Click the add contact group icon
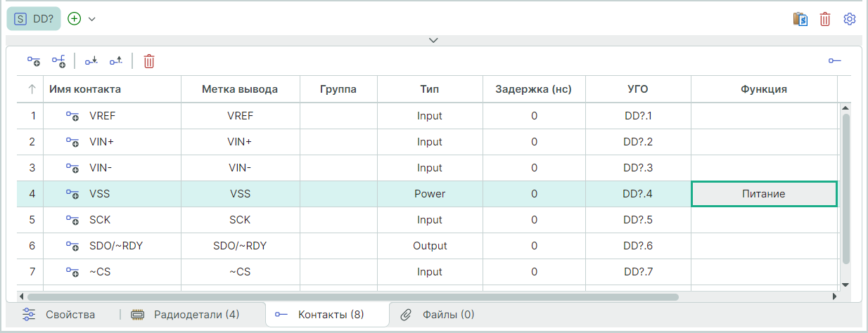Image resolution: width=868 pixels, height=333 pixels. (58, 61)
